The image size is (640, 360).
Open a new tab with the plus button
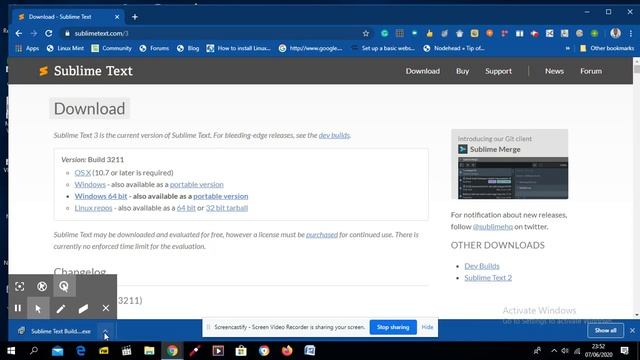pyautogui.click(x=135, y=17)
